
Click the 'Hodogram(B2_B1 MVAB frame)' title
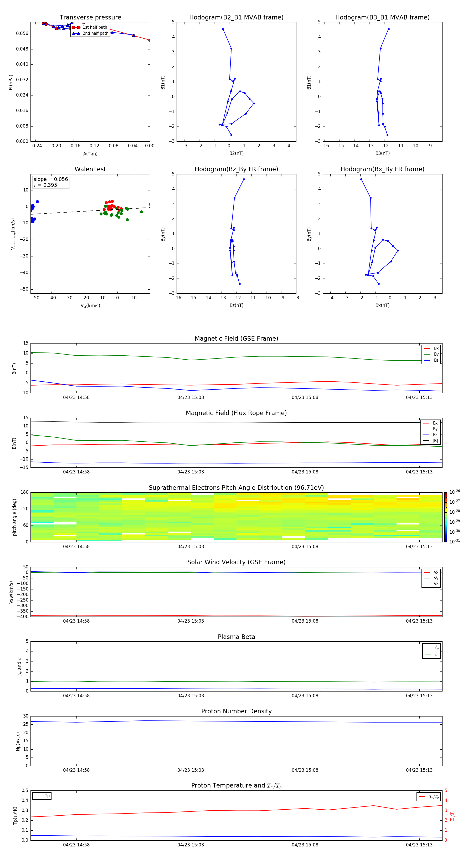[x=236, y=18]
